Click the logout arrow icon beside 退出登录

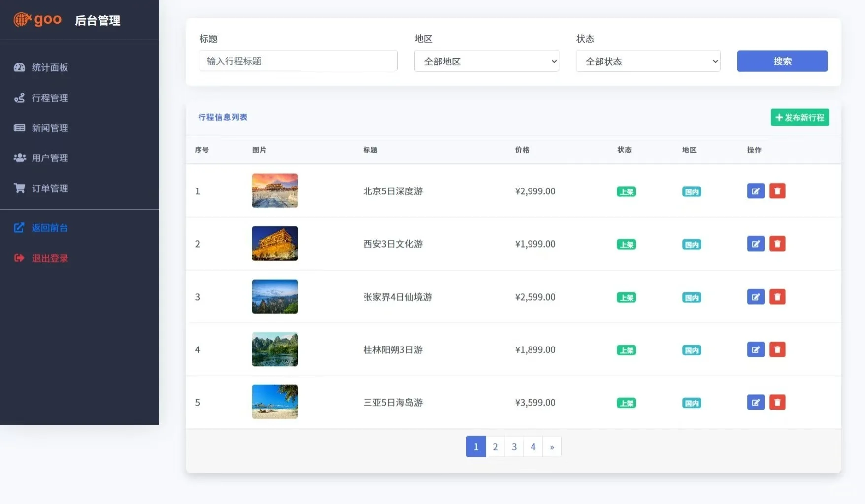pyautogui.click(x=18, y=258)
